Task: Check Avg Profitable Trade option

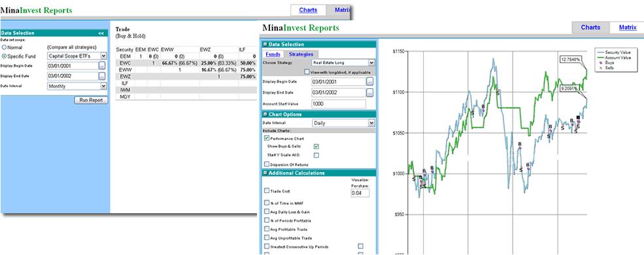Action: pos(267,229)
